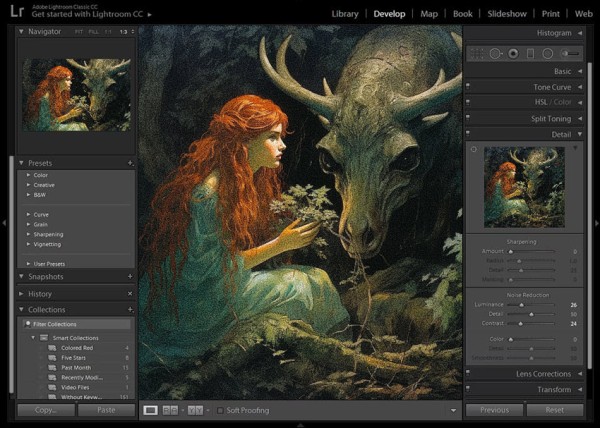Switch to the Slideshow module
The width and height of the screenshot is (600, 428).
(x=506, y=14)
